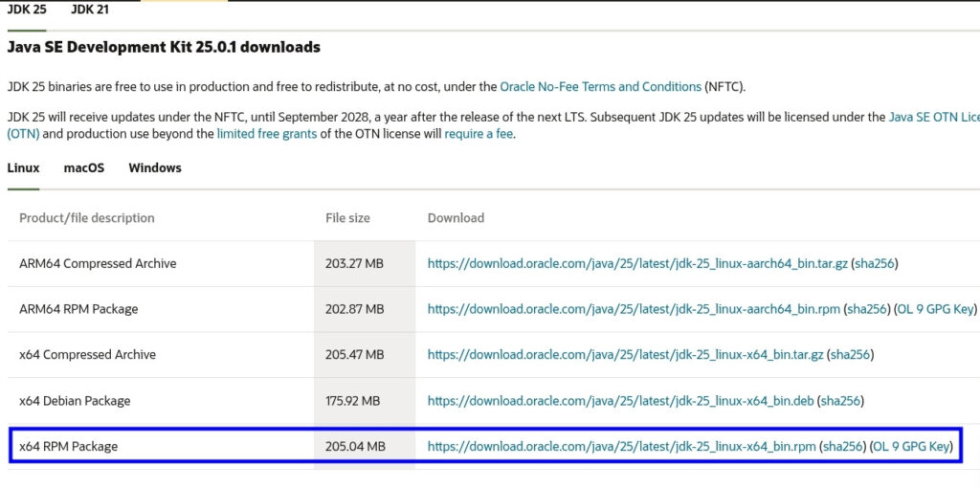Click the 205.47 MB file size
The height and width of the screenshot is (488, 980).
coord(354,355)
